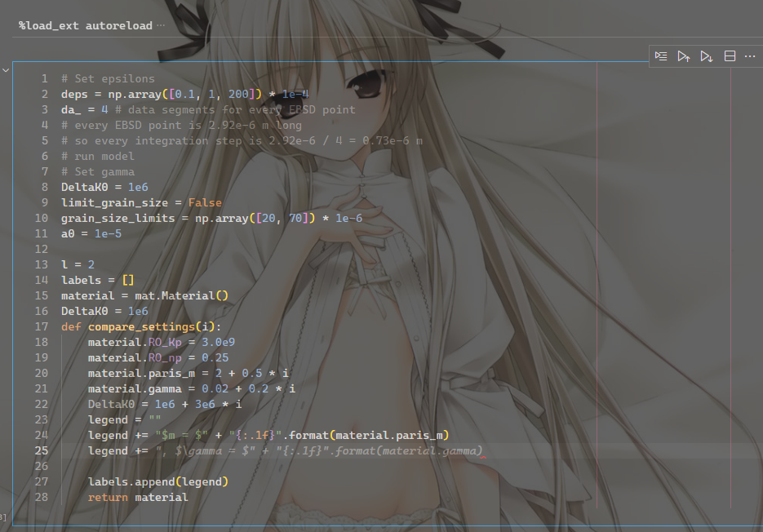Click format(material.paris_m) on line 24
Viewport: 763px width, 532px height.
369,435
